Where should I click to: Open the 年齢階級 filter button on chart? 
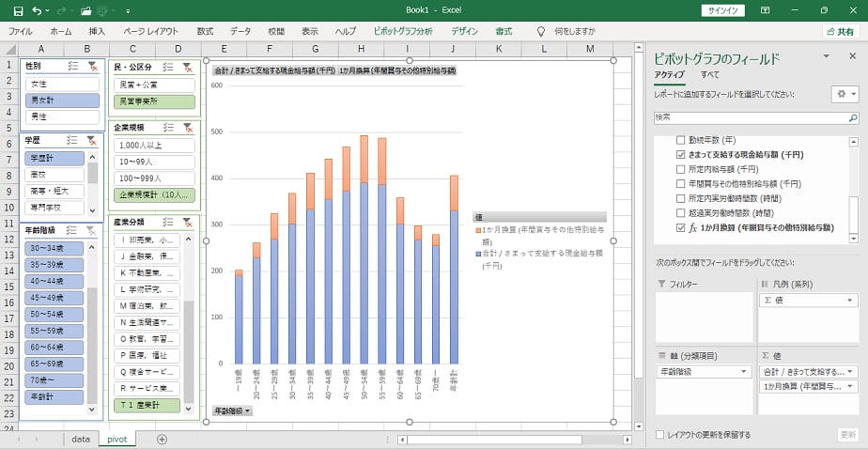tap(234, 410)
